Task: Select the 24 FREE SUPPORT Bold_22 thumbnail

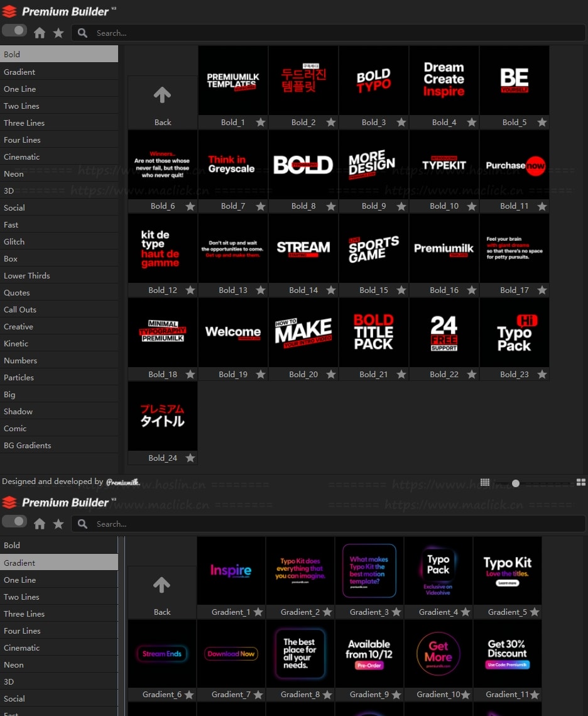Action: click(x=444, y=333)
